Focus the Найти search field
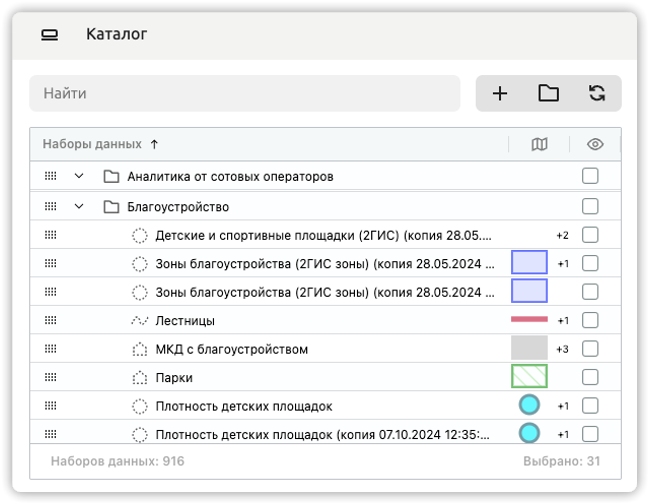This screenshot has height=504, width=649. coord(245,93)
